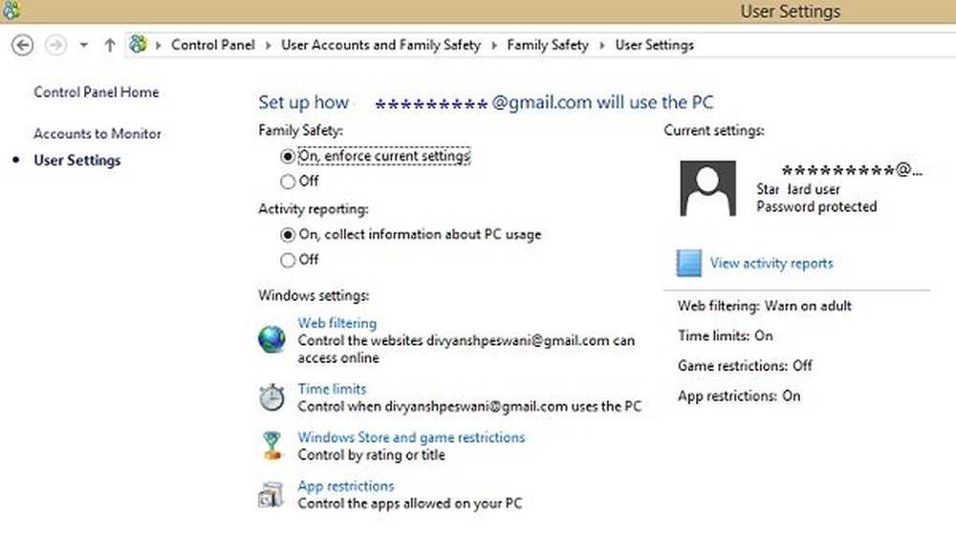Viewport: 956px width, 560px height.
Task: Click the Back navigation arrow
Action: 23,45
